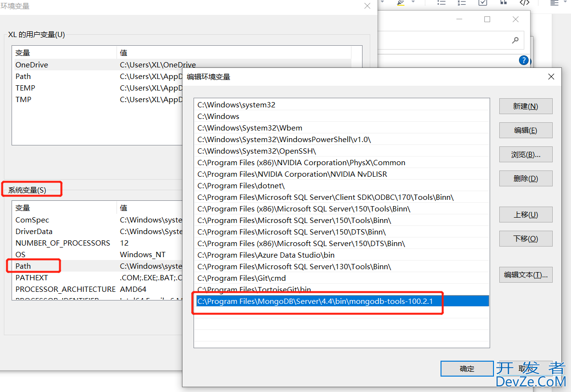This screenshot has height=392, width=571.
Task: Click the 编辑(E) button
Action: 525,131
